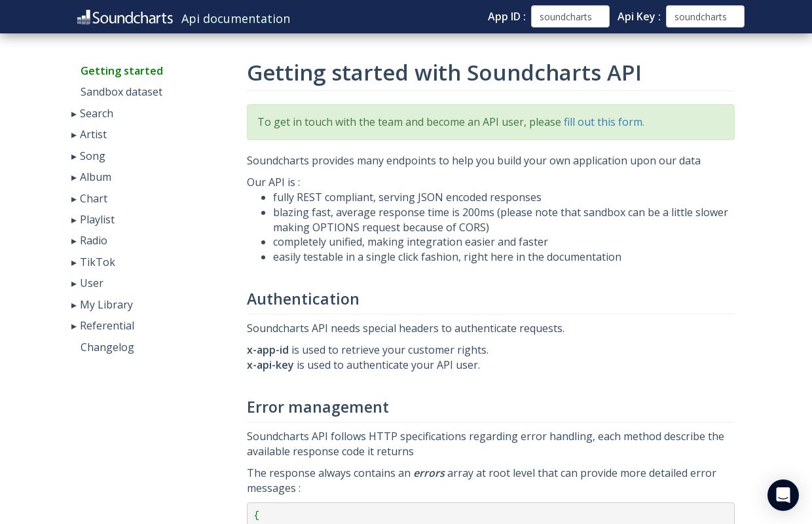The image size is (812, 524).
Task: Click the 'x-api-key' bold text
Action: coord(270,365)
